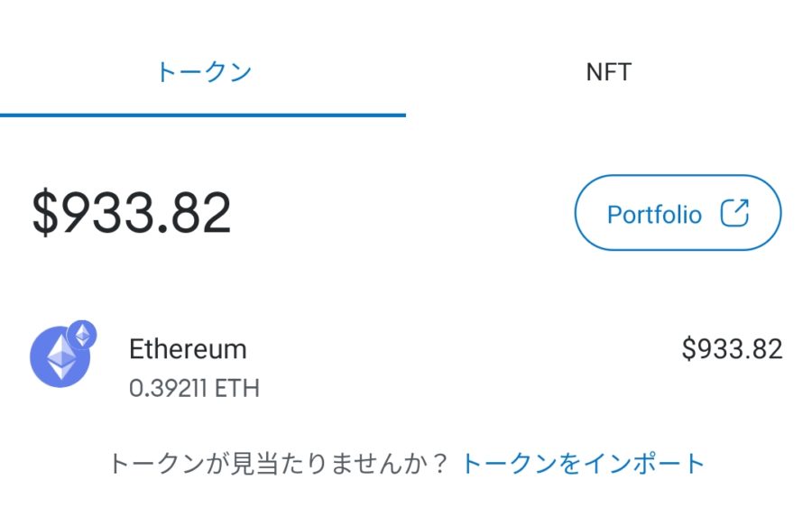Select the Ethereum token name

point(188,349)
